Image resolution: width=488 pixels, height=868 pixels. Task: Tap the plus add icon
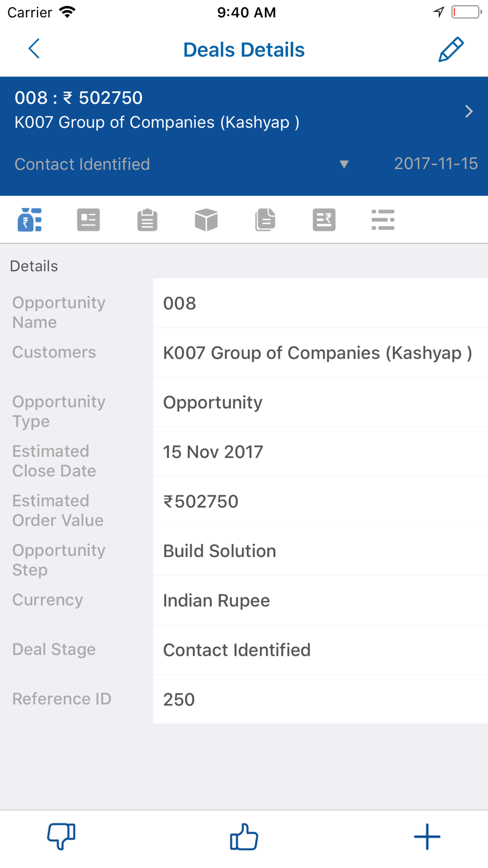pyautogui.click(x=427, y=836)
